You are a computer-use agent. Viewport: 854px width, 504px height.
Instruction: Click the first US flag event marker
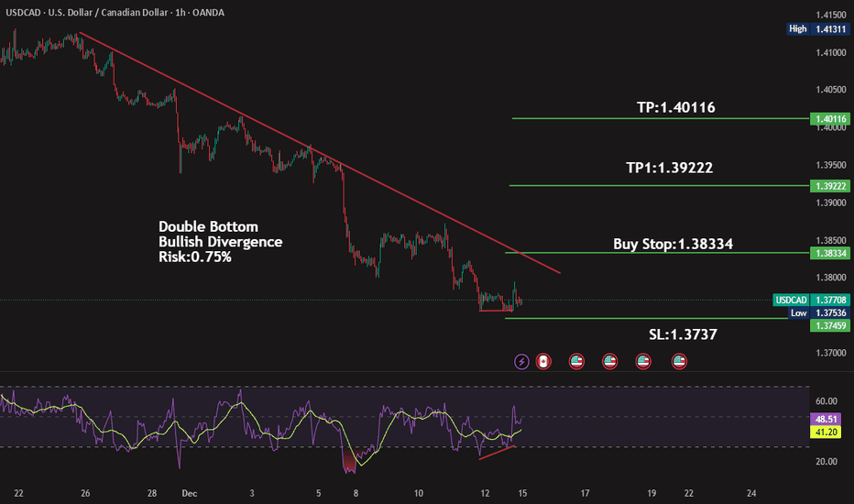coord(576,361)
